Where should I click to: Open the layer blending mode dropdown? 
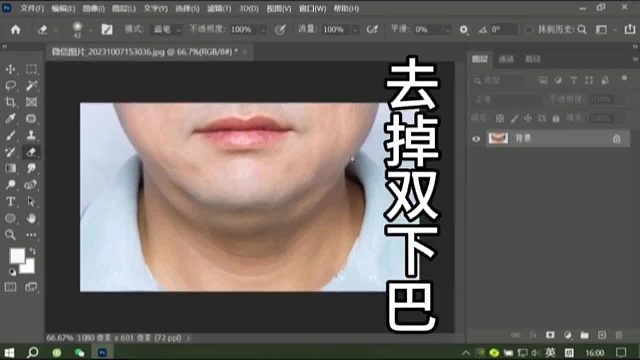(x=507, y=99)
